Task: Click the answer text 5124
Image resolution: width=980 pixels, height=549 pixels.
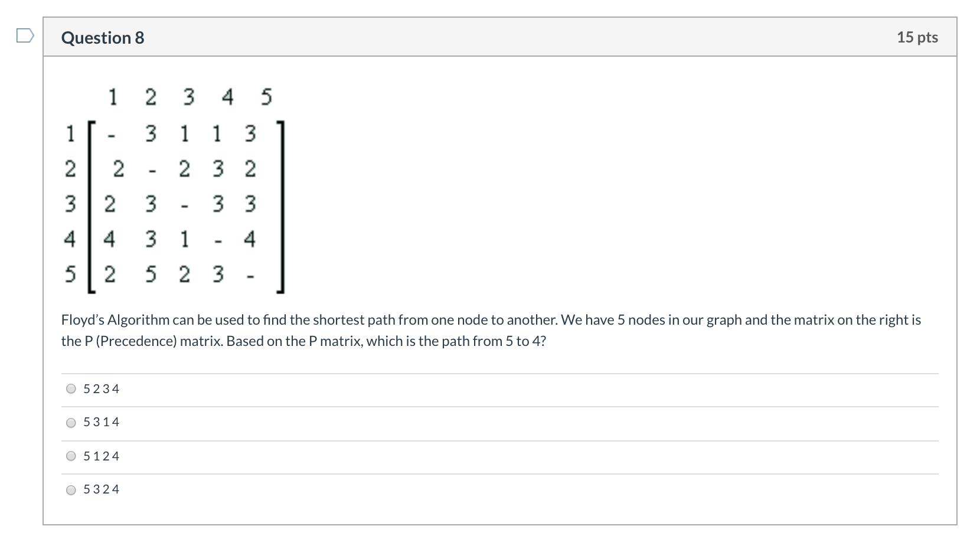Action: 102,455
